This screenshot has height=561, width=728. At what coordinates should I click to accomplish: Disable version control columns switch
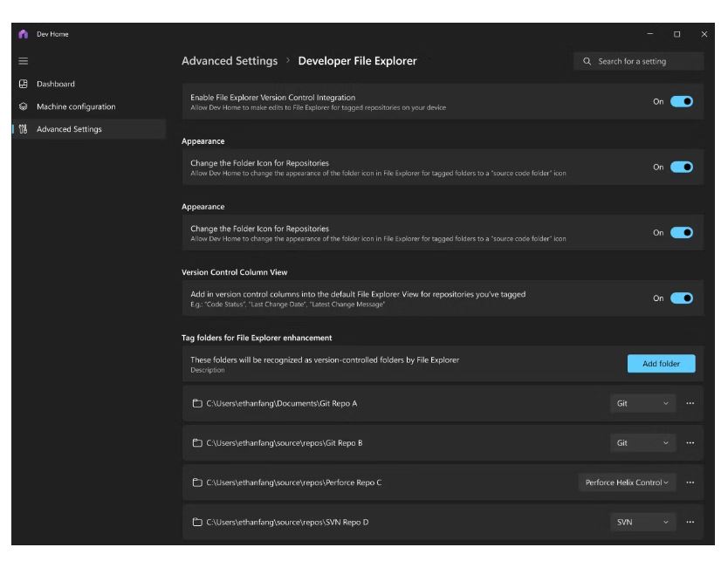[x=682, y=298]
